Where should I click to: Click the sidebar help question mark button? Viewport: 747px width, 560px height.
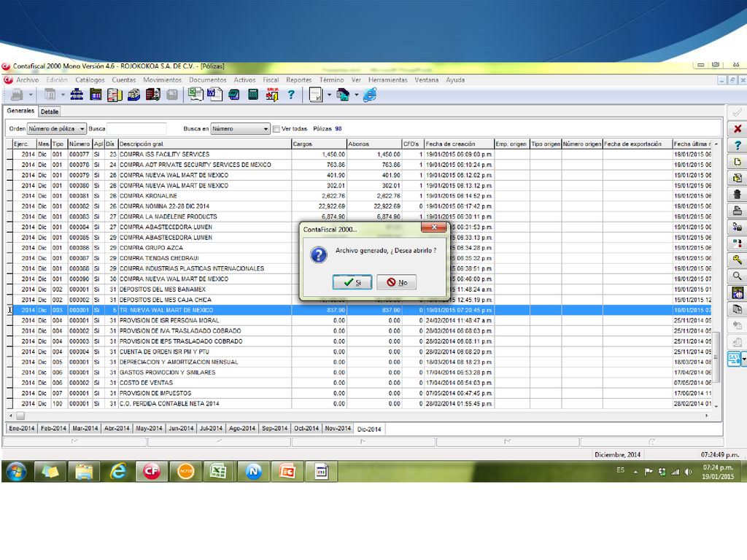737,145
